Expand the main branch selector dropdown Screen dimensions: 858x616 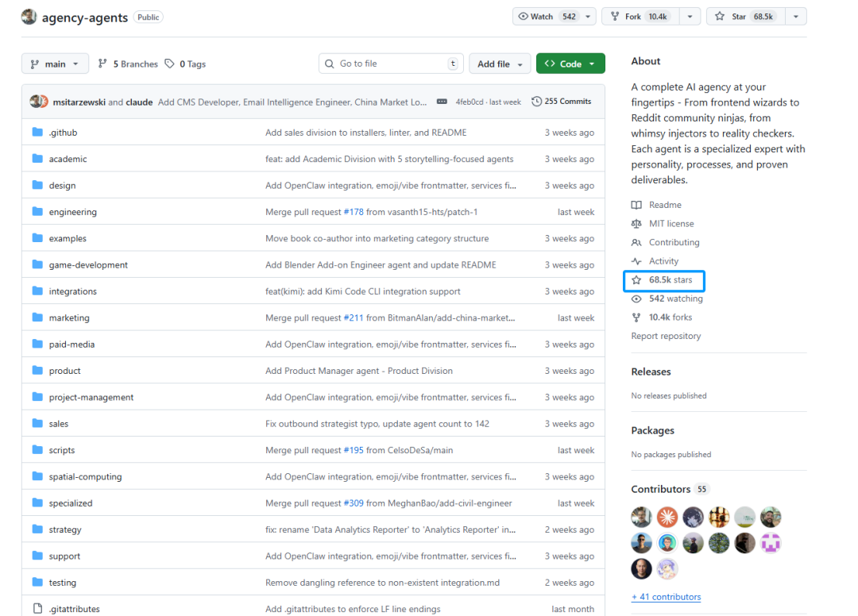[x=55, y=64]
